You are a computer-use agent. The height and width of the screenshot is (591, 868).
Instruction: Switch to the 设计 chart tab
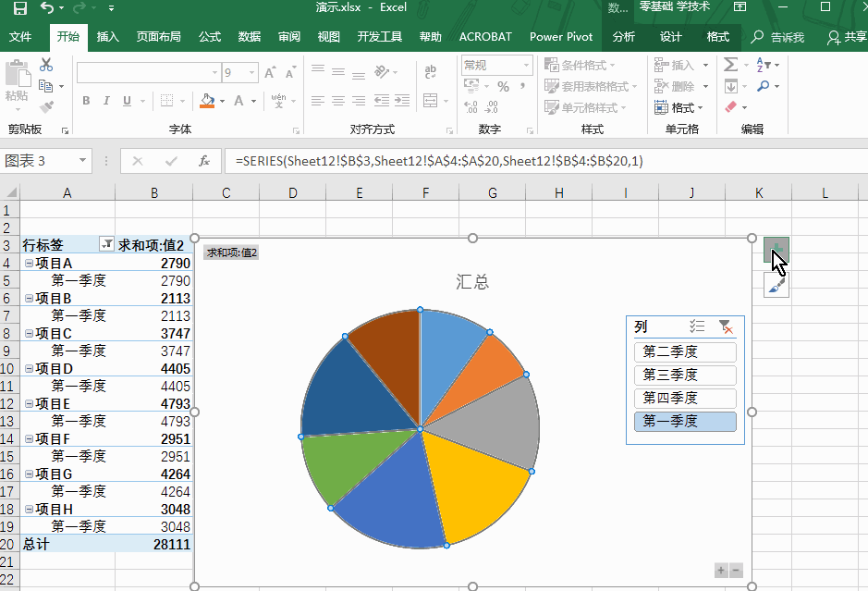click(670, 37)
